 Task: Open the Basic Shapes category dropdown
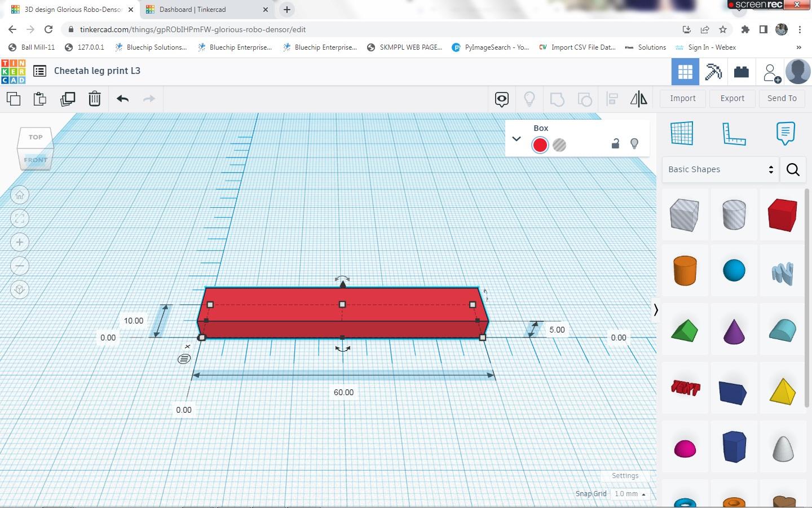721,169
